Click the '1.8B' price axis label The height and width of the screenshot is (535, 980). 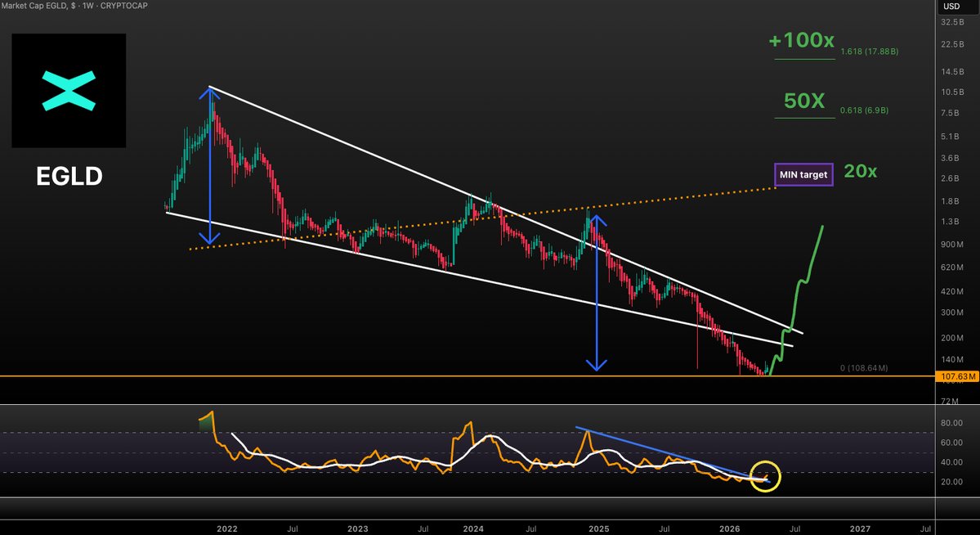pyautogui.click(x=950, y=201)
